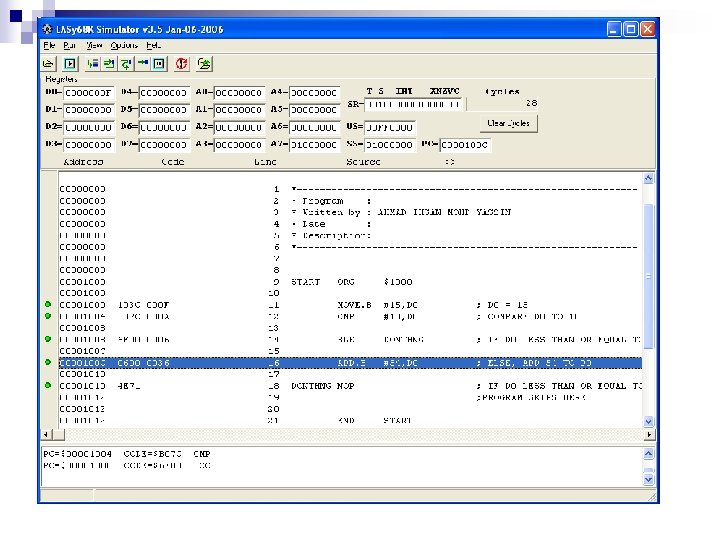Open the View menu
The image size is (720, 540).
pyautogui.click(x=94, y=45)
